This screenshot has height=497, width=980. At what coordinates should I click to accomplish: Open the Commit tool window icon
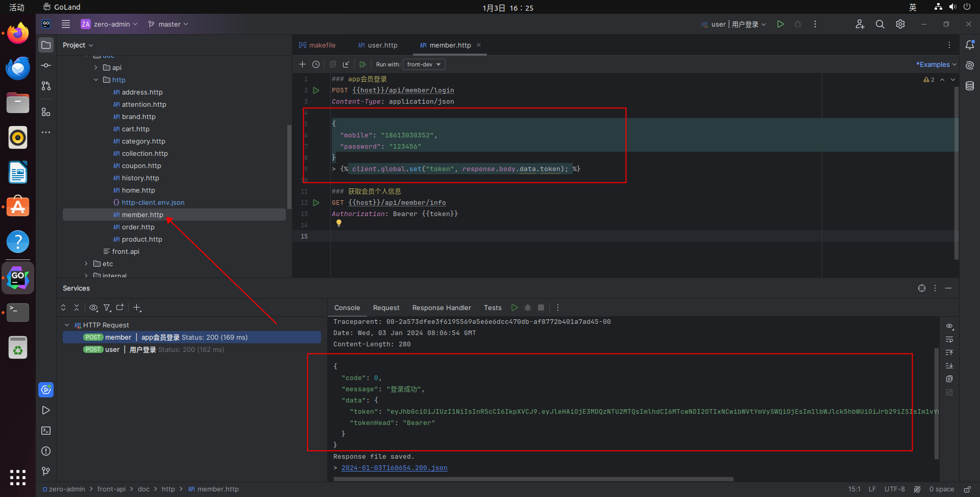coord(46,65)
